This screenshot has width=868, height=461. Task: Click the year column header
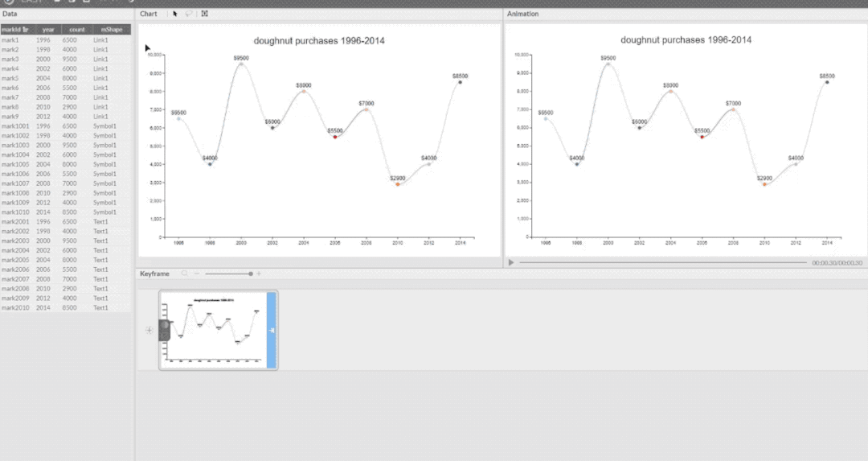point(46,29)
